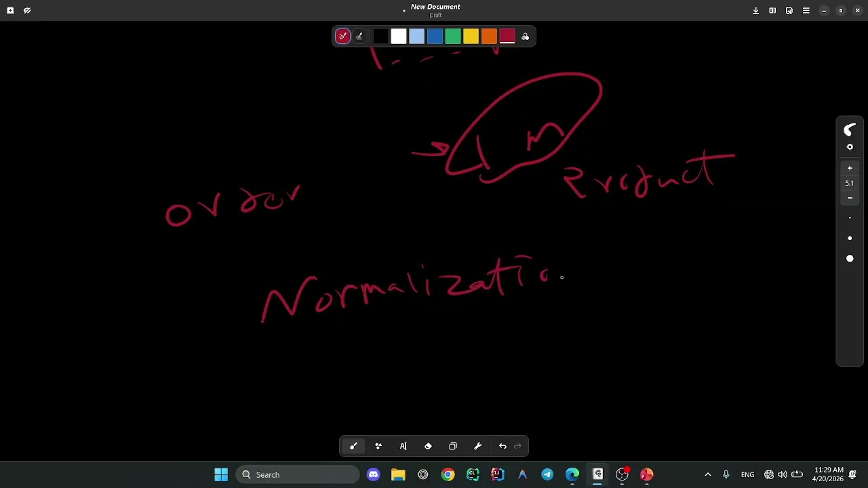Select the Selector tool
Viewport: 868px width, 488px height.
tap(453, 446)
